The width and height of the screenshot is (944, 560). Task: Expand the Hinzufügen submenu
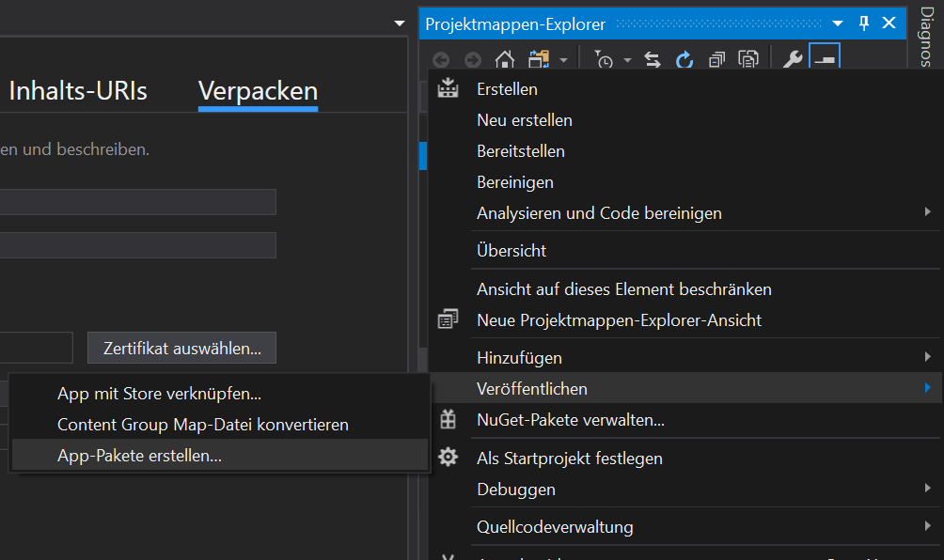[x=927, y=357]
